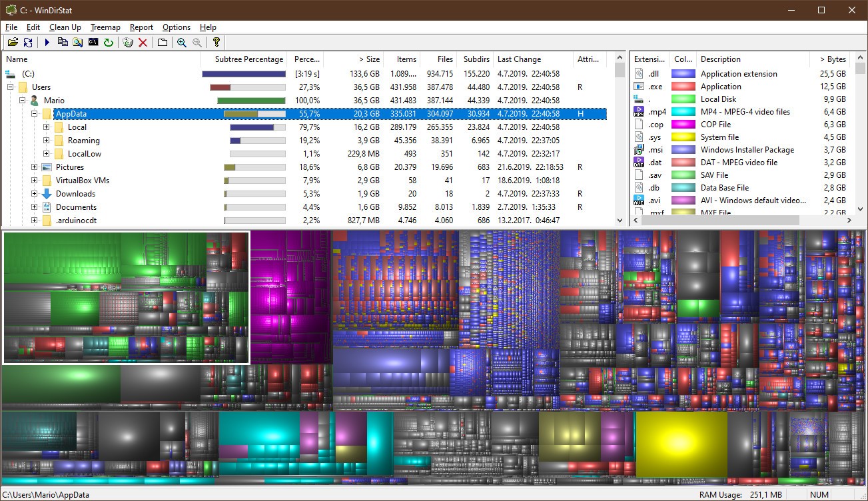Click the Delete to Recycle Bin icon

128,42
